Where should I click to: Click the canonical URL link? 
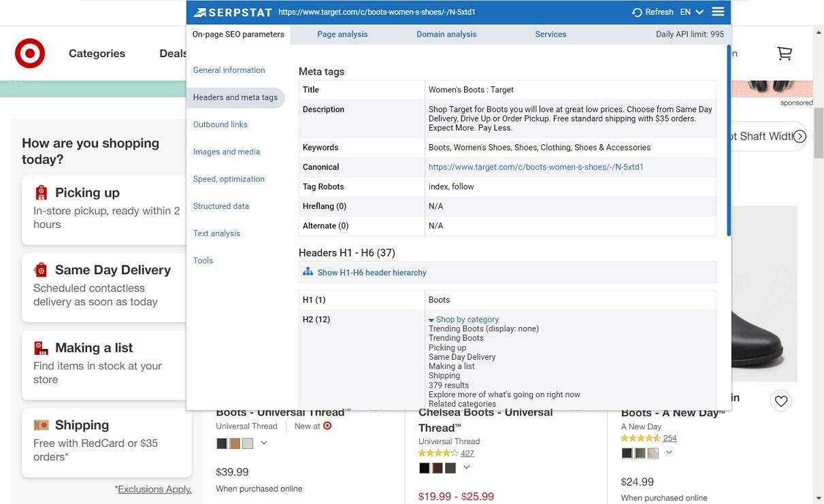(536, 167)
